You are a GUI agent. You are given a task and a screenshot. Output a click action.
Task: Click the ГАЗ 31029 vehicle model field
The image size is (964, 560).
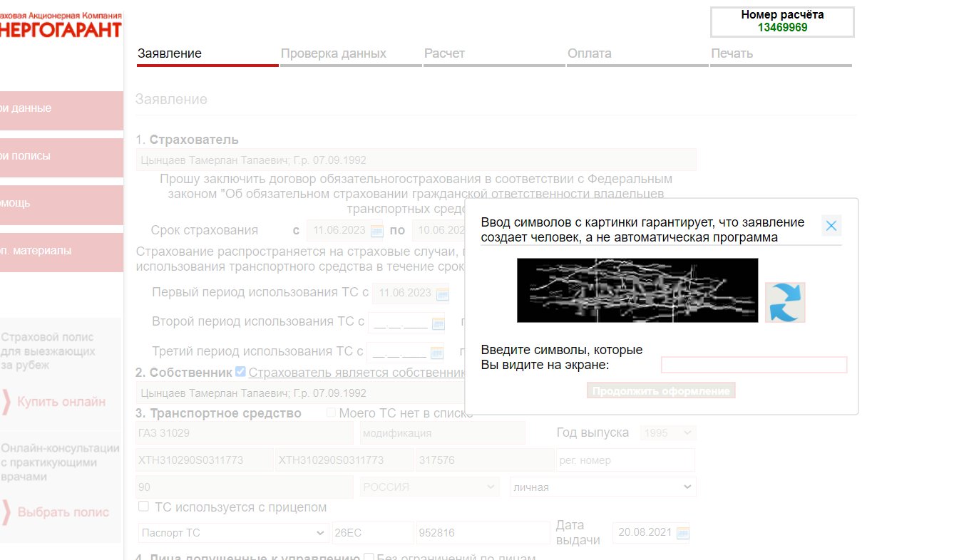(245, 432)
